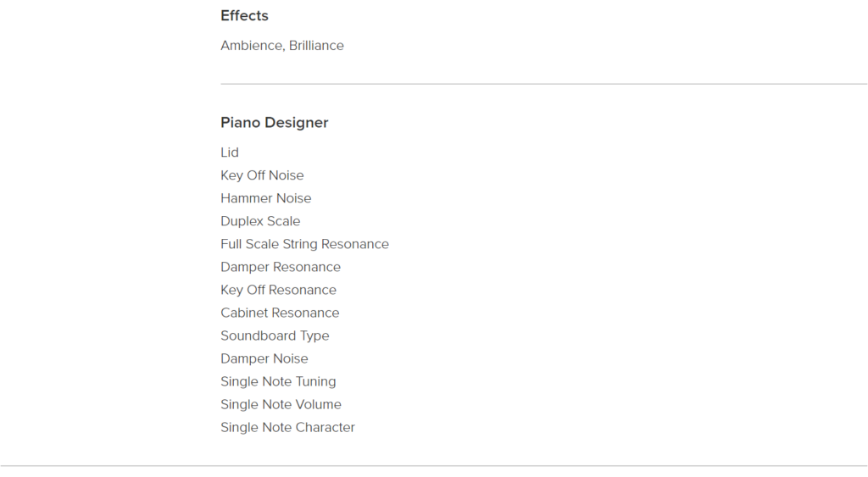Click the Piano Designer heading

[x=274, y=122]
